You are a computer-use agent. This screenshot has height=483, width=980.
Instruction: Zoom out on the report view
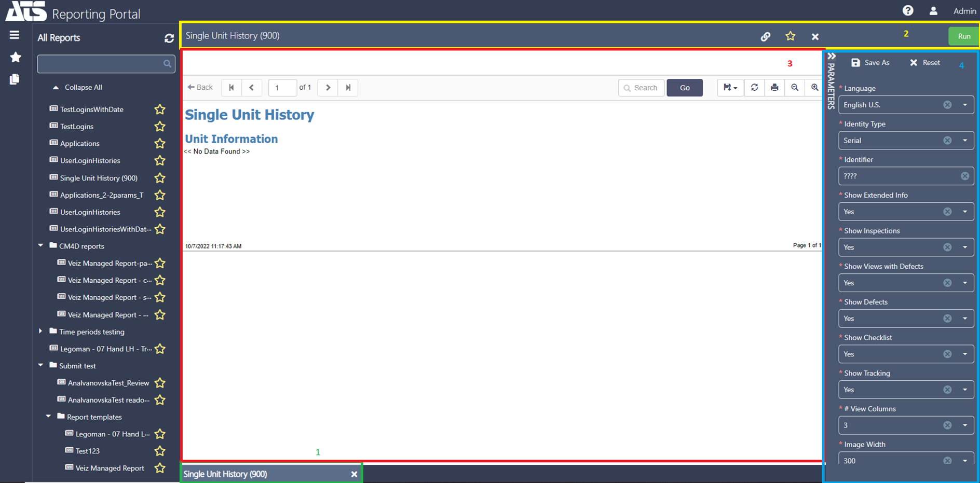794,87
